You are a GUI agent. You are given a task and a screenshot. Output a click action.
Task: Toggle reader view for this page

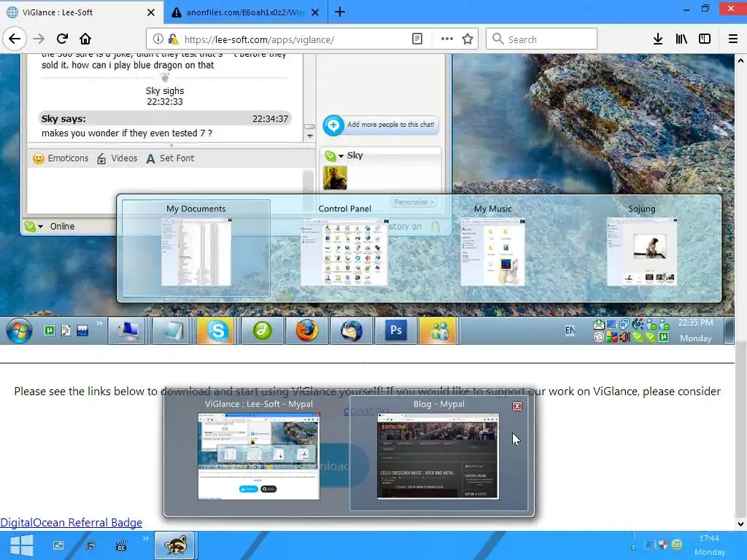[x=417, y=39]
